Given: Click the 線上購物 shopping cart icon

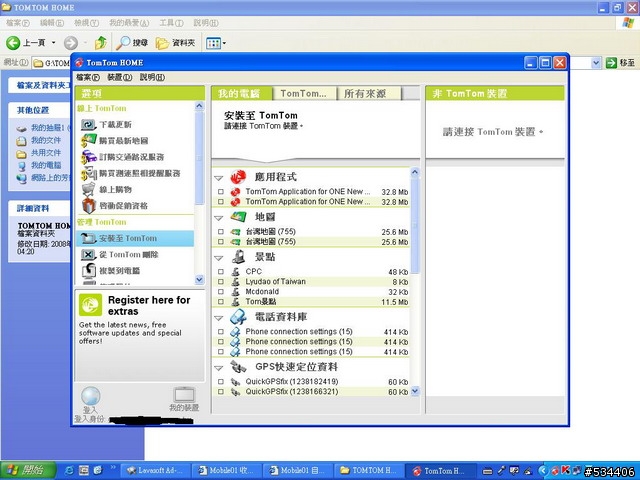Looking at the screenshot, I should click(x=88, y=189).
